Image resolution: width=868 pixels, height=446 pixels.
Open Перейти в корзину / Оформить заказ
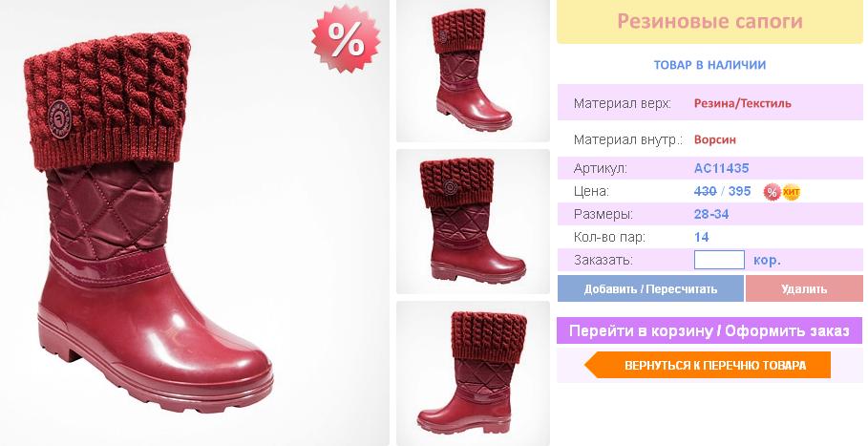coord(709,330)
